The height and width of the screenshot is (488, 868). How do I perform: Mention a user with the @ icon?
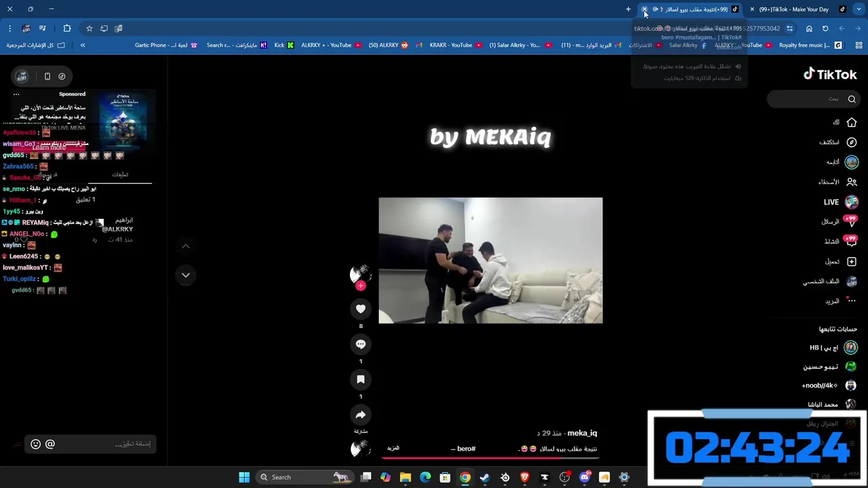(50, 444)
